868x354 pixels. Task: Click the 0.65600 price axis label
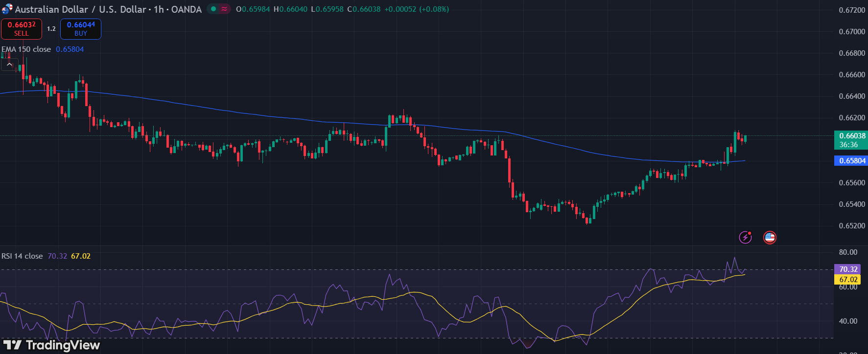(852, 183)
